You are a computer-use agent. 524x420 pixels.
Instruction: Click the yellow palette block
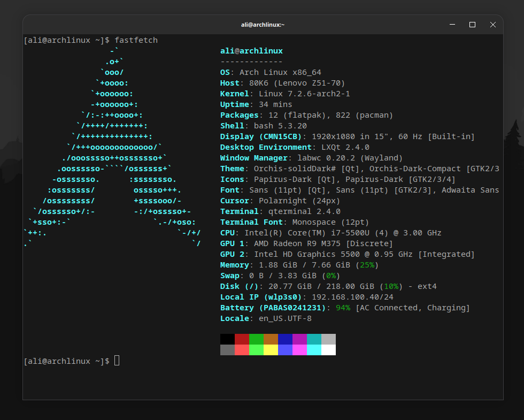(x=271, y=350)
